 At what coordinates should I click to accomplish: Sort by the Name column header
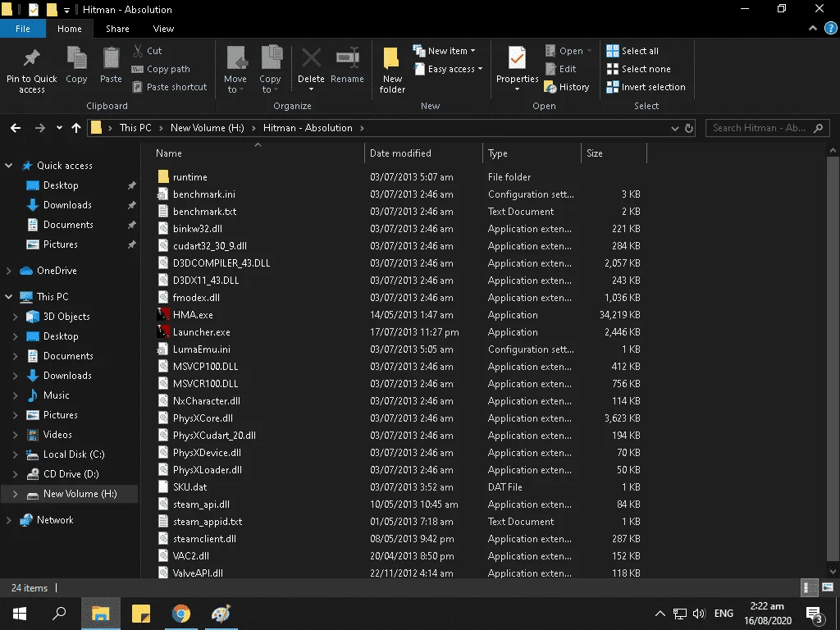click(257, 153)
